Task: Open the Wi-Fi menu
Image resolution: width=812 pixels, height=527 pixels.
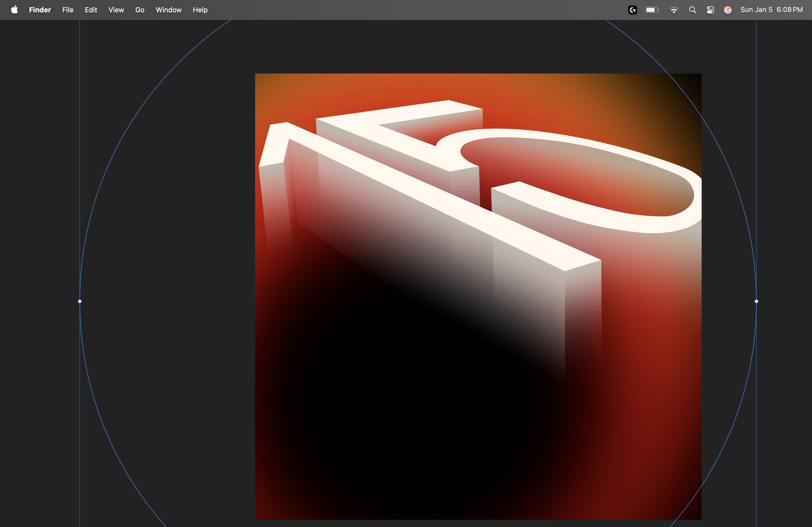Action: click(673, 10)
